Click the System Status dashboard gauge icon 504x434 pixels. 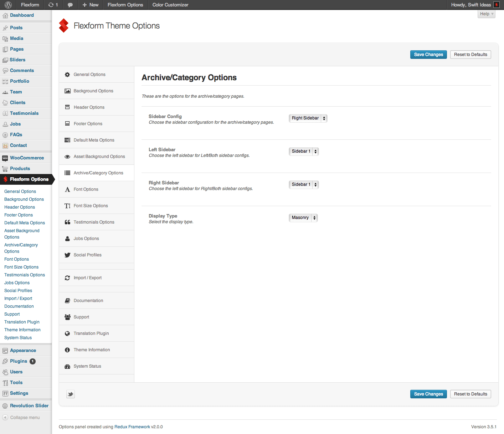[67, 366]
